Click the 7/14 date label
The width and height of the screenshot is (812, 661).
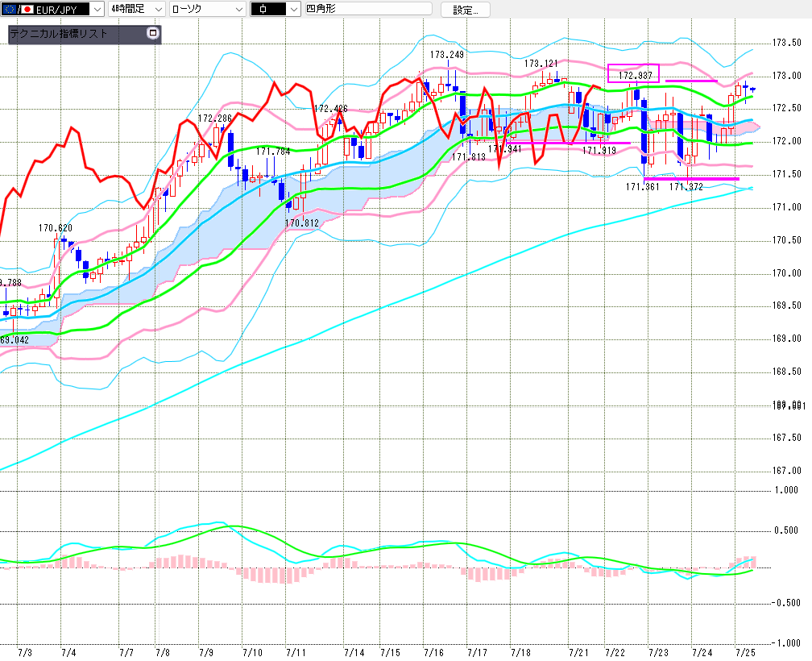pyautogui.click(x=354, y=653)
